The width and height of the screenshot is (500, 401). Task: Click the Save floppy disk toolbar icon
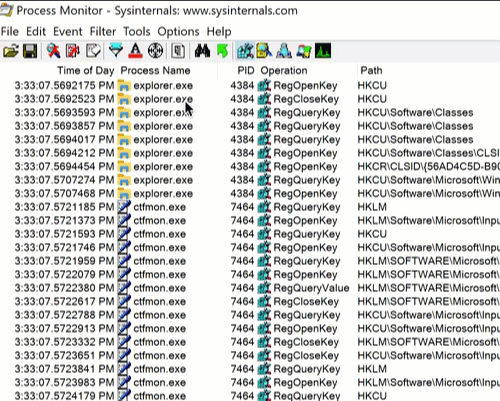(30, 51)
